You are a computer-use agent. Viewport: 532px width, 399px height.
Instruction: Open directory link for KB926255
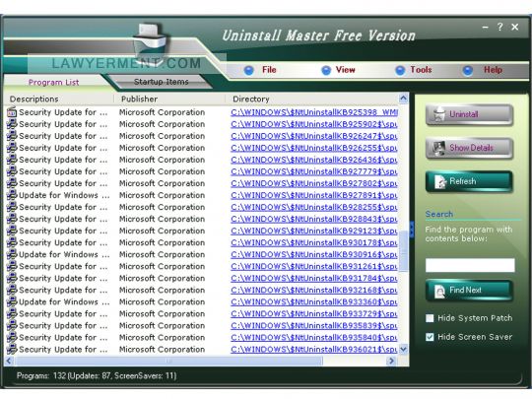(314, 148)
